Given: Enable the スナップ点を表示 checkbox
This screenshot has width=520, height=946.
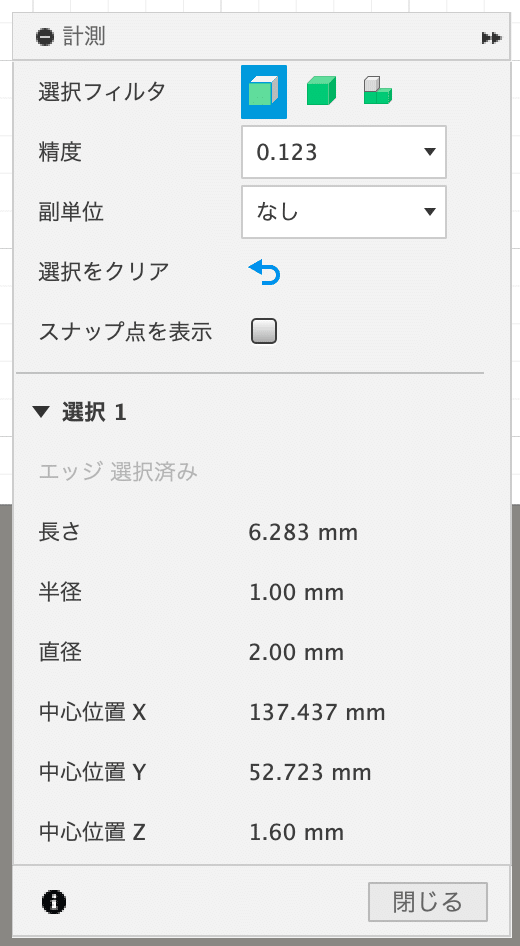Looking at the screenshot, I should pos(264,332).
